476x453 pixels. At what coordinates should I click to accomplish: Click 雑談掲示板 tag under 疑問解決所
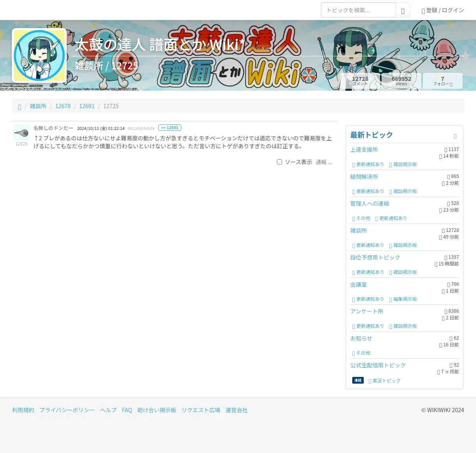pos(403,191)
